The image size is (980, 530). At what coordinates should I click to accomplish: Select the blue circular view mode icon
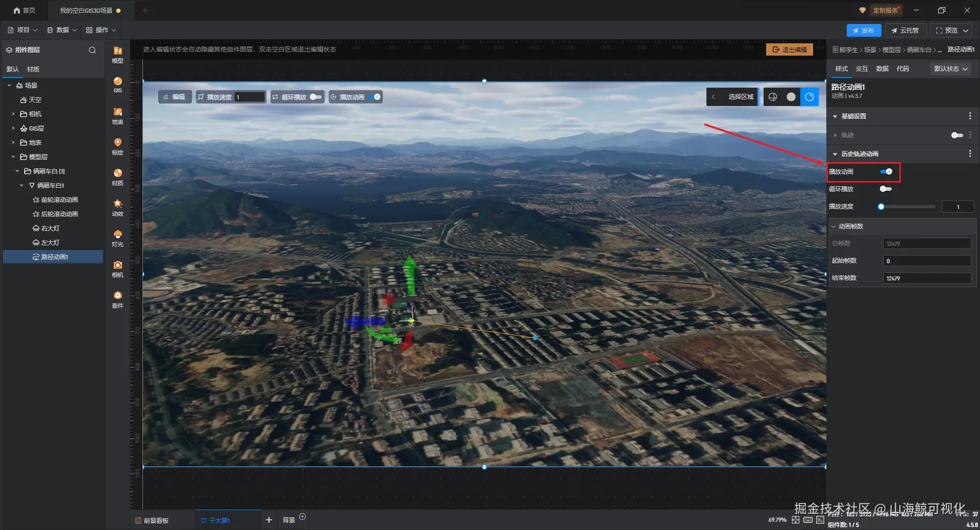pyautogui.click(x=810, y=97)
